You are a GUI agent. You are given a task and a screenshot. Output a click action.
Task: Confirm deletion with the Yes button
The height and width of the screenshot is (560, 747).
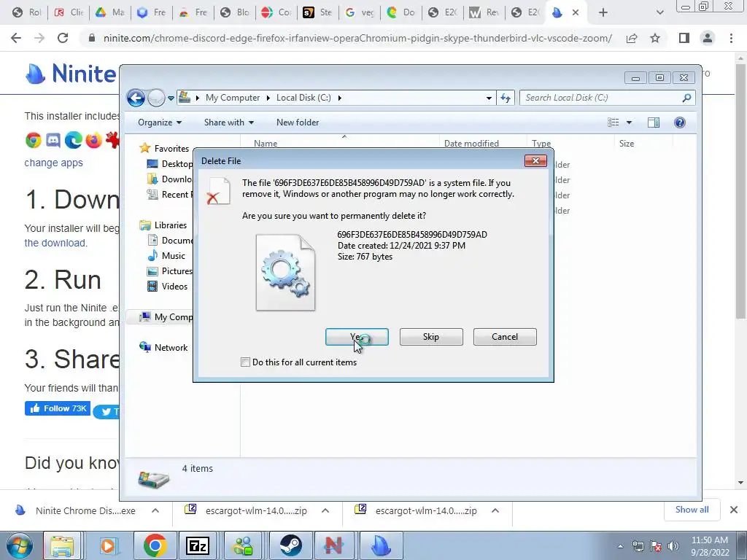357,337
